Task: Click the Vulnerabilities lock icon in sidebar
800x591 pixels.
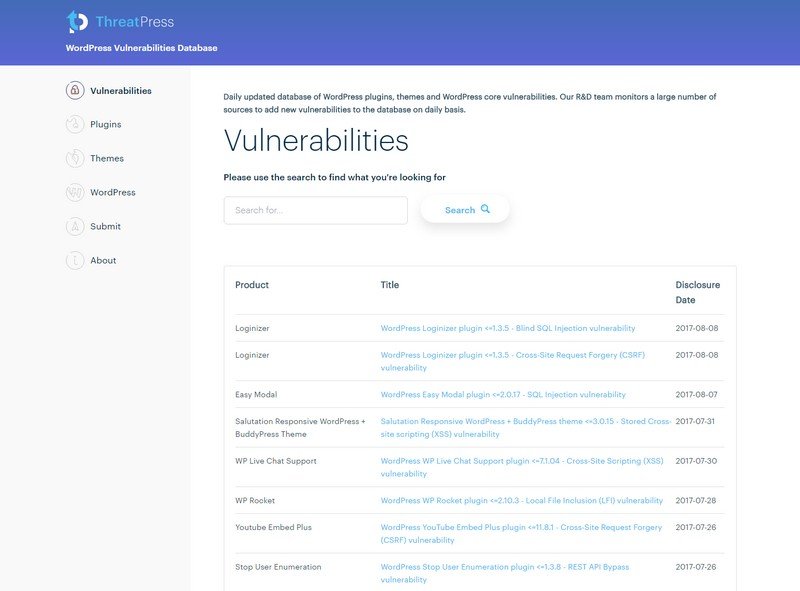Action: 75,90
